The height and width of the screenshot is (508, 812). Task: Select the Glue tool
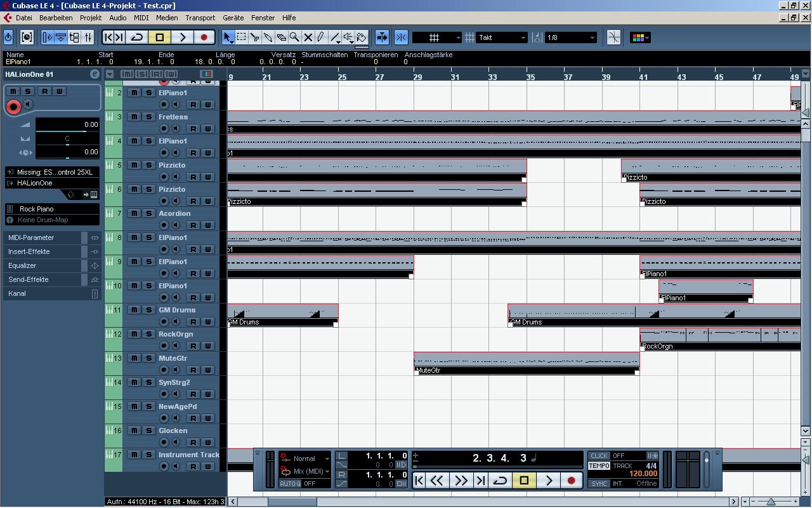(x=268, y=37)
